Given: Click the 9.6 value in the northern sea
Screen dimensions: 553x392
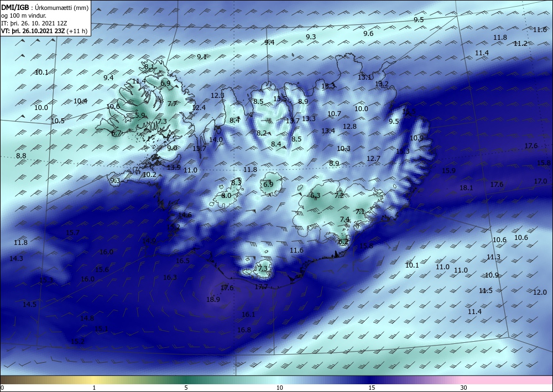Looking at the screenshot, I should coord(368,34).
